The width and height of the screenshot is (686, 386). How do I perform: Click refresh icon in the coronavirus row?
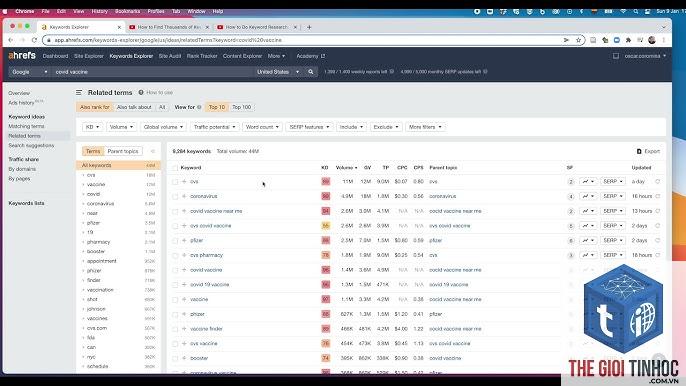tap(658, 196)
